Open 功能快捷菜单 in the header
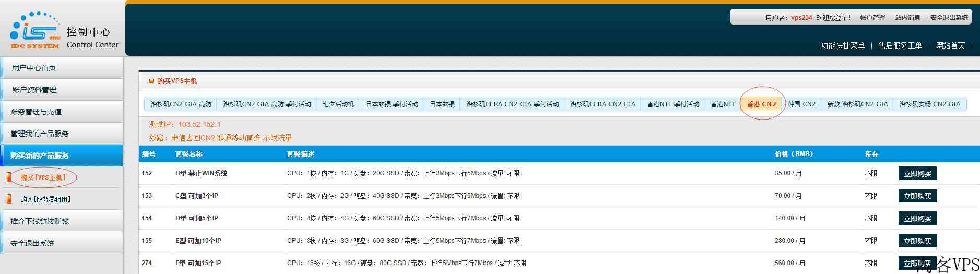Image resolution: width=980 pixels, height=274 pixels. click(x=843, y=45)
